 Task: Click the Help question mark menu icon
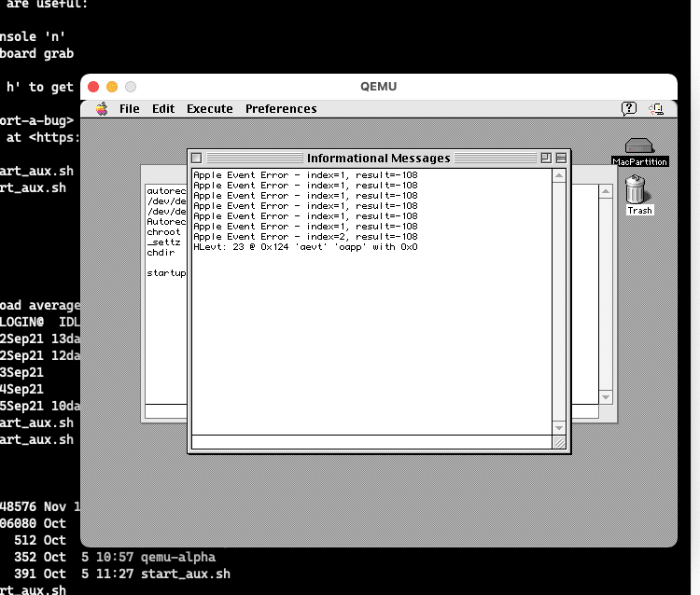click(629, 109)
